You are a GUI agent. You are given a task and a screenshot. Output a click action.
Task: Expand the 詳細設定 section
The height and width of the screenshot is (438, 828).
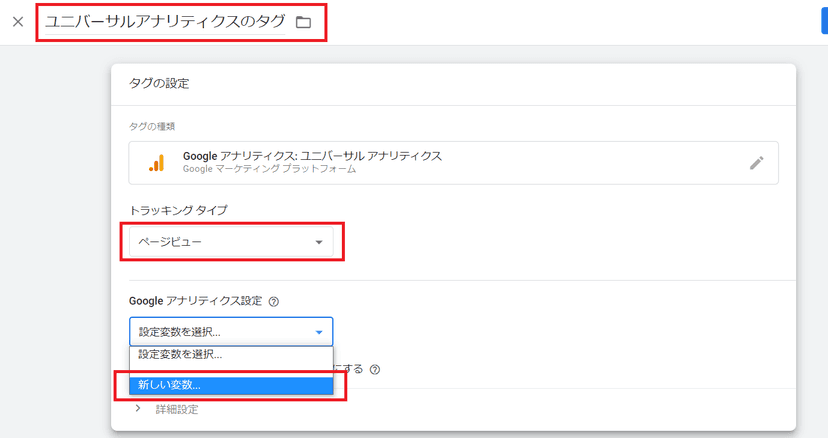tap(167, 409)
